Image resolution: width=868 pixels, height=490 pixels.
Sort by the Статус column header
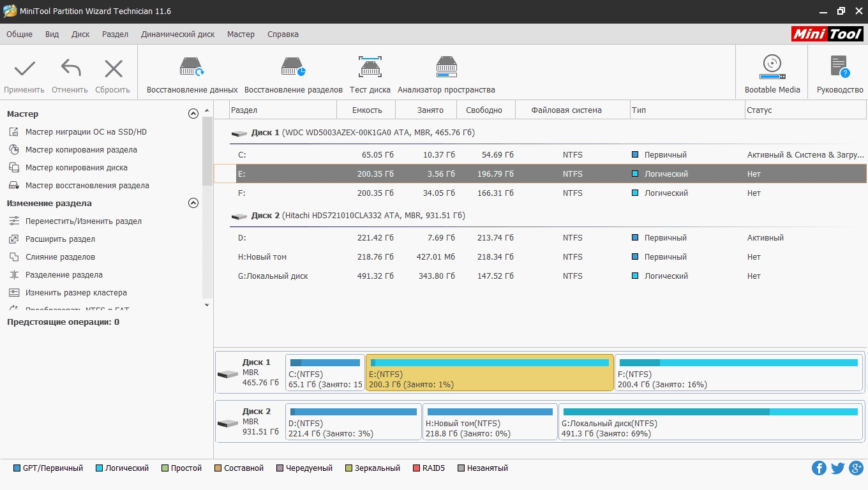click(805, 110)
